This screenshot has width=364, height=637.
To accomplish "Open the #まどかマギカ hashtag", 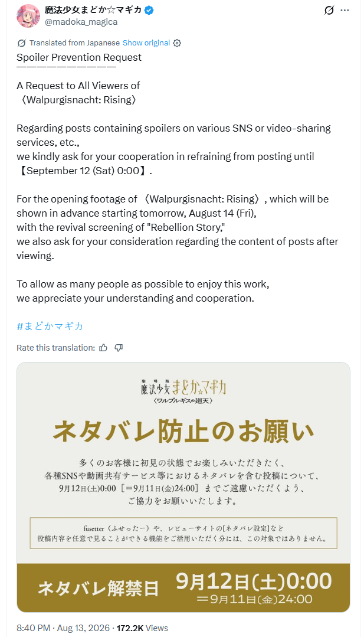I will [x=50, y=326].
